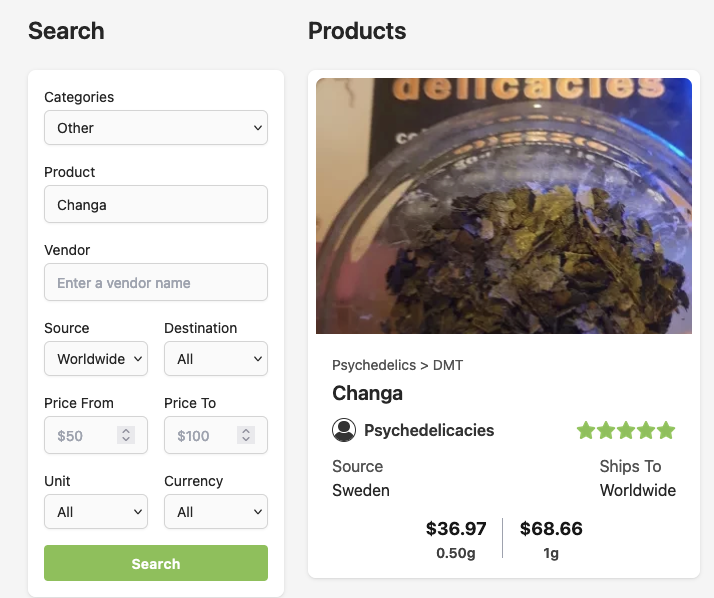
Task: Visit the Psychedelicacies vendor name link
Action: (429, 430)
